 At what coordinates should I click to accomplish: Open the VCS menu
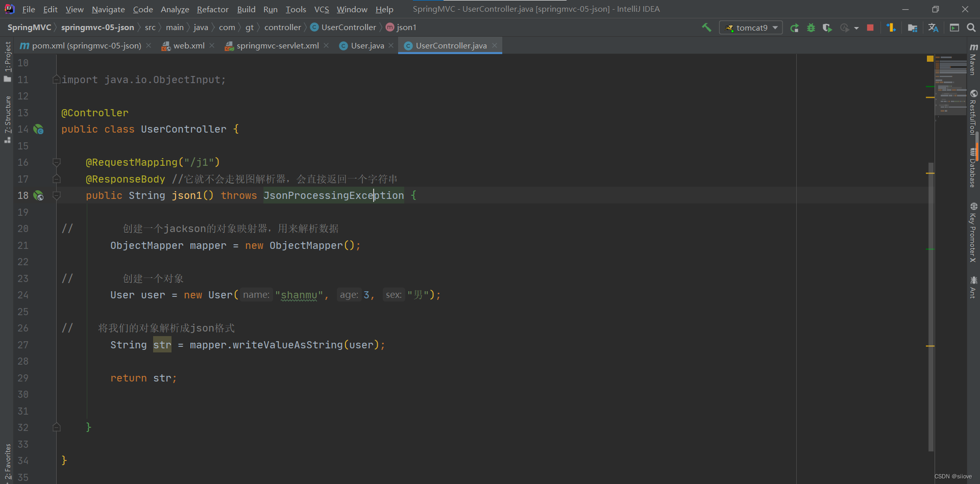(x=321, y=9)
